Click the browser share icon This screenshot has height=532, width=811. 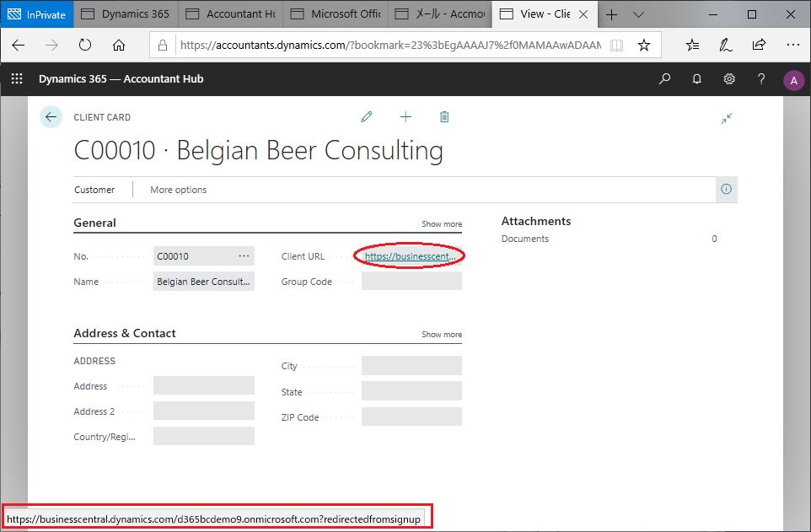tap(759, 45)
